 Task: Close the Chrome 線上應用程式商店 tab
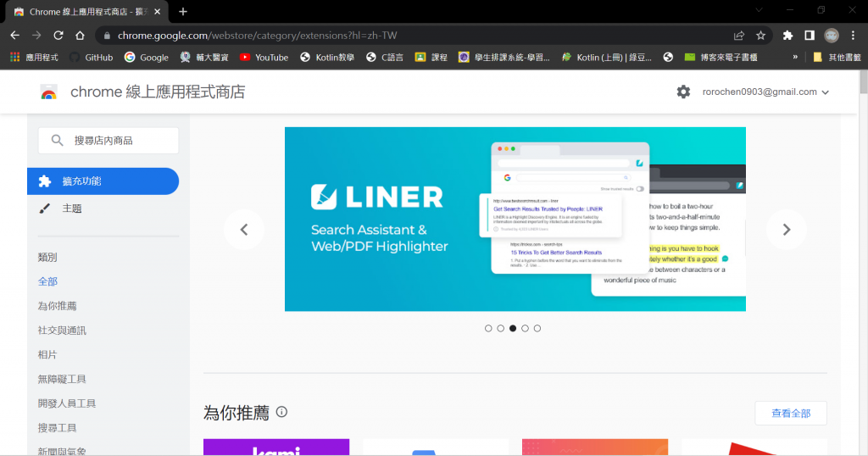157,12
